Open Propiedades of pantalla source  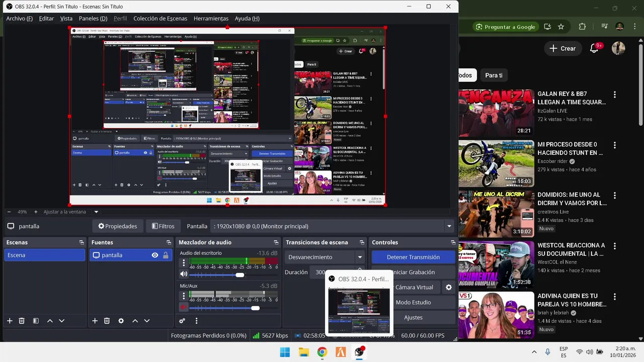(118, 226)
